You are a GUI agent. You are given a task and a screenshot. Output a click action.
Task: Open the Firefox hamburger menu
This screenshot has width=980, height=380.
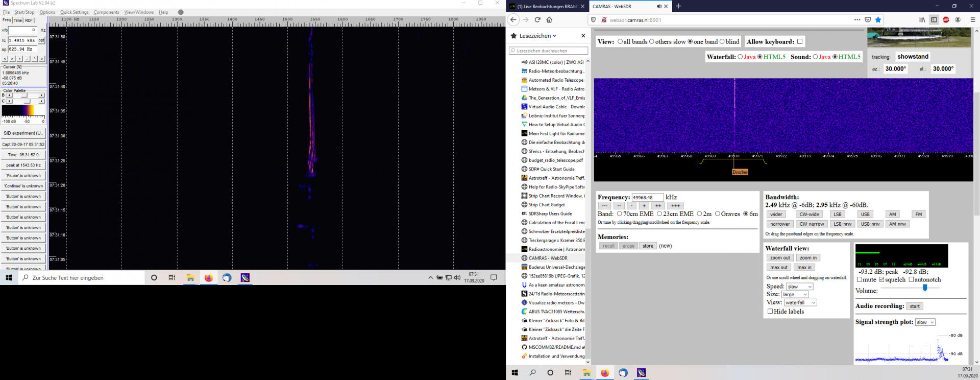click(972, 20)
